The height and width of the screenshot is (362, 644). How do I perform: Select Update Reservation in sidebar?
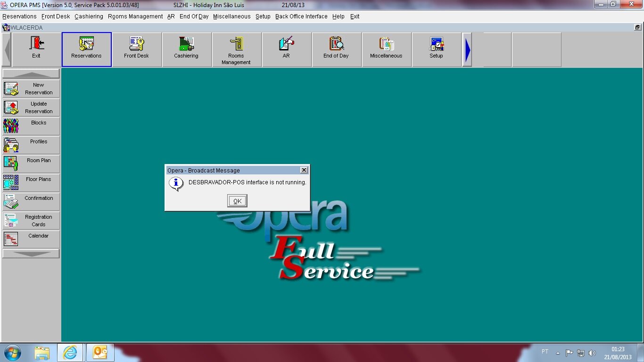point(31,107)
